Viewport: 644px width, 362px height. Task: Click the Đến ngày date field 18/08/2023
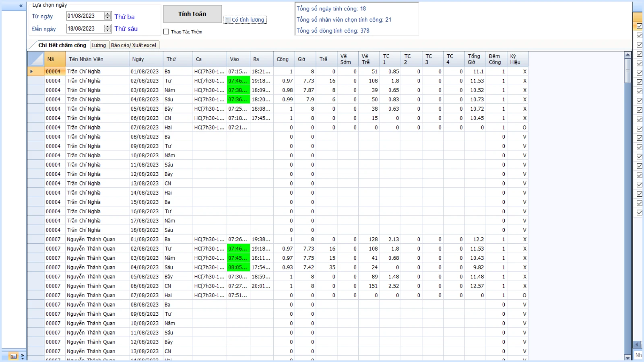[x=85, y=29]
